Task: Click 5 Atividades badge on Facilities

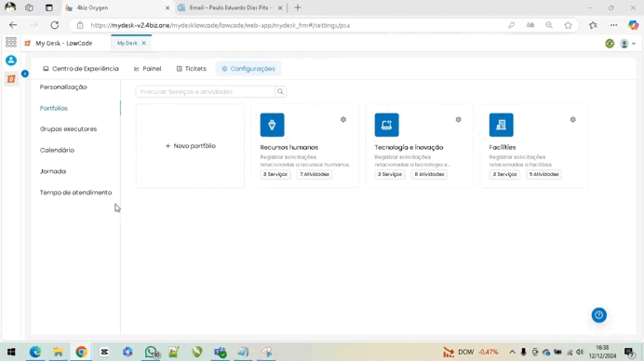Action: (x=543, y=174)
